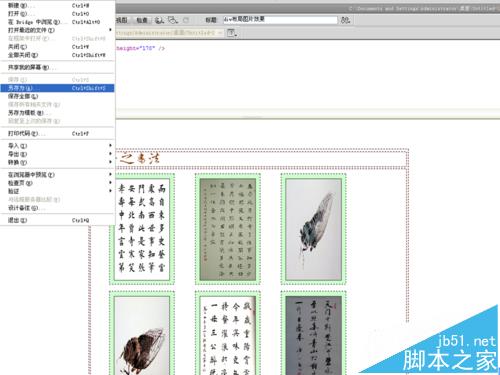The width and height of the screenshot is (500, 375).
Task: Click the 视图 view button in toolbar
Action: tap(122, 20)
